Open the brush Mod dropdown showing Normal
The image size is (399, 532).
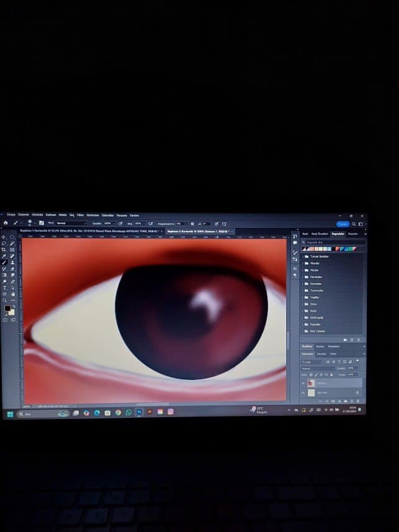pos(71,223)
